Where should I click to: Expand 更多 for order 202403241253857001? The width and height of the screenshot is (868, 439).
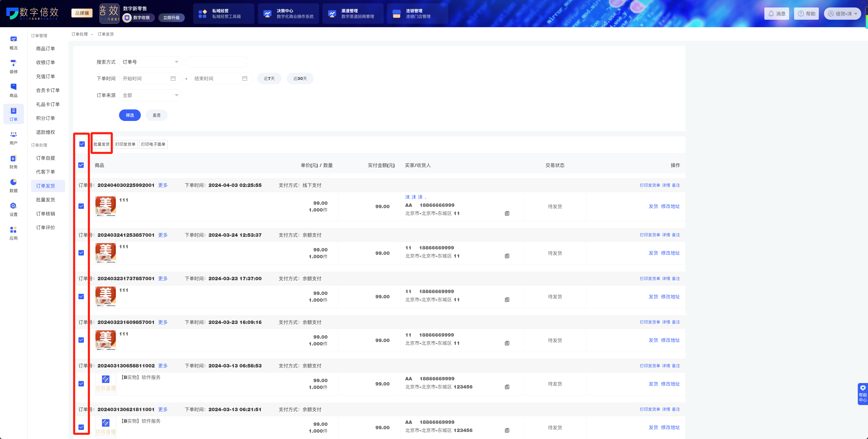(x=163, y=235)
